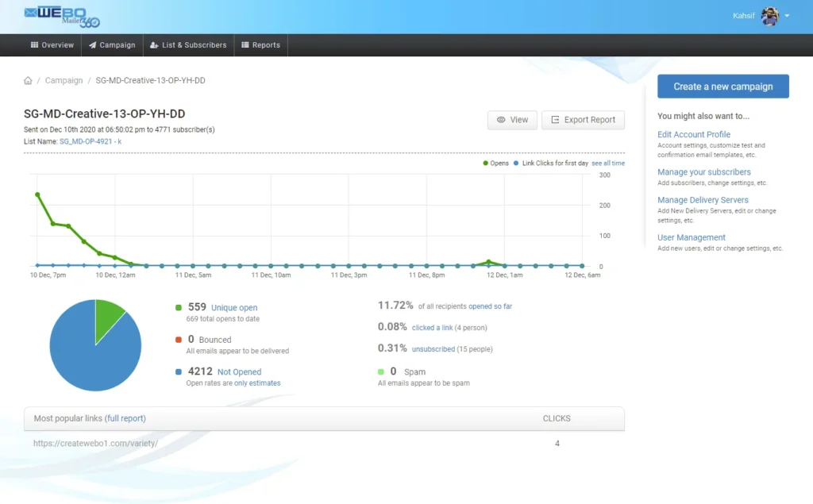Expand the Kahsif account dropdown arrow

coord(787,16)
